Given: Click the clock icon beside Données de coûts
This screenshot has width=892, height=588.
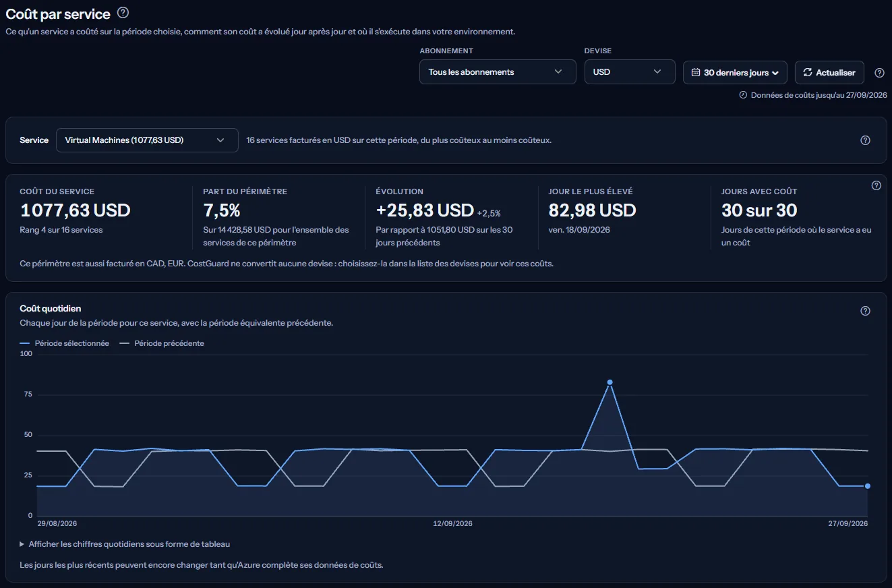Looking at the screenshot, I should 744,95.
